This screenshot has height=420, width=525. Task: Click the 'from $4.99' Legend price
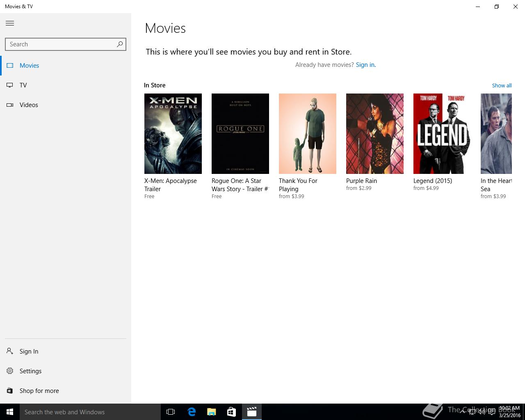(426, 188)
